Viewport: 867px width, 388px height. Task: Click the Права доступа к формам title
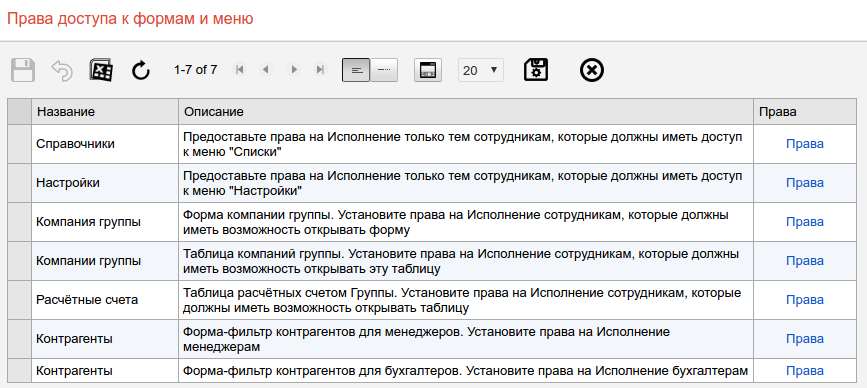pyautogui.click(x=130, y=19)
